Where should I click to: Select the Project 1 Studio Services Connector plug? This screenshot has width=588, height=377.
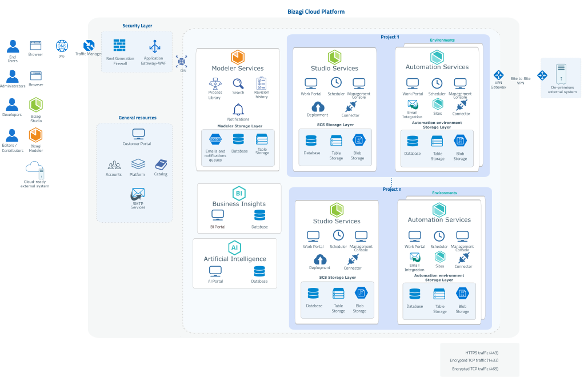point(351,107)
